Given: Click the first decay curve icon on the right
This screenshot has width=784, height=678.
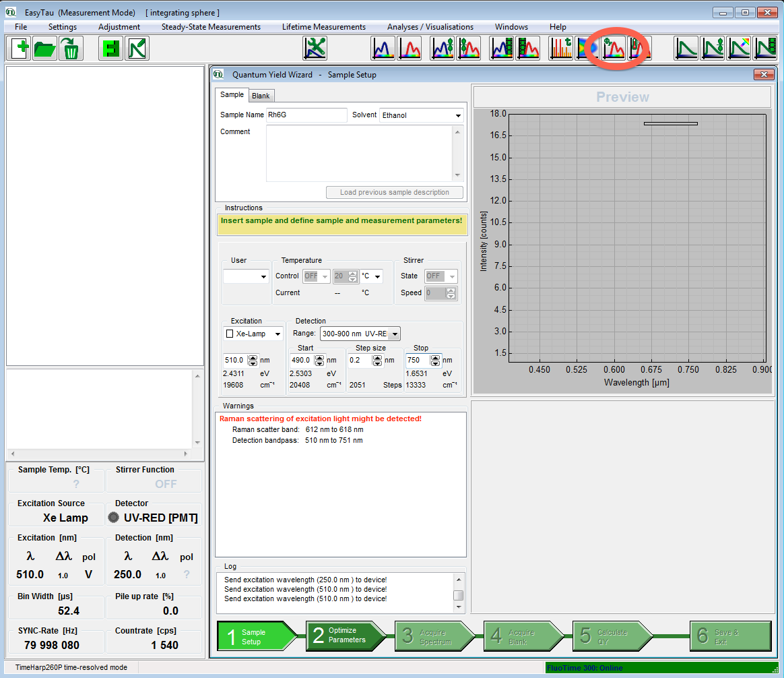Looking at the screenshot, I should (x=686, y=49).
